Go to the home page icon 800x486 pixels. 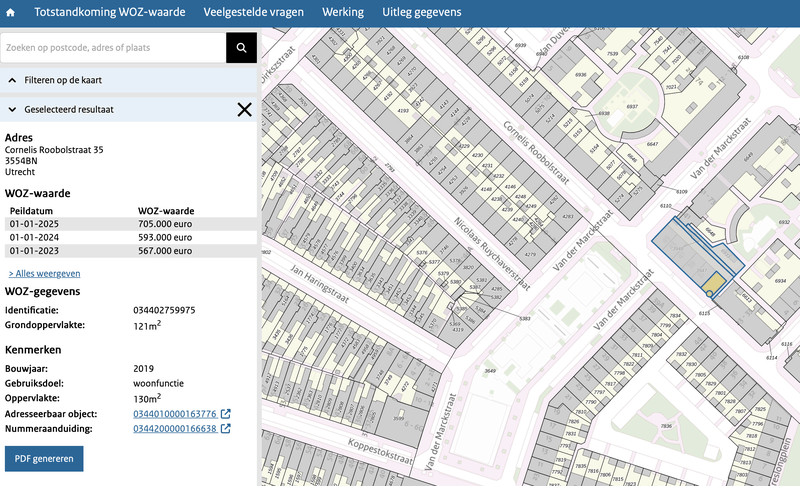[10, 13]
